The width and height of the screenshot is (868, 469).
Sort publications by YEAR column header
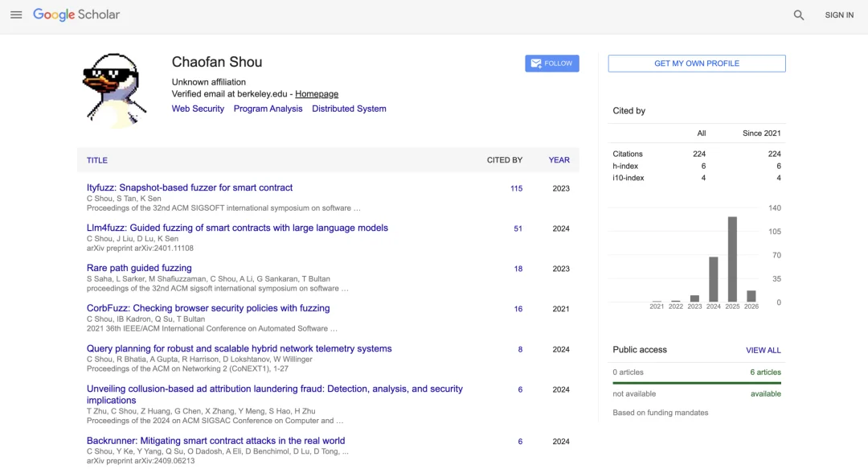(559, 160)
